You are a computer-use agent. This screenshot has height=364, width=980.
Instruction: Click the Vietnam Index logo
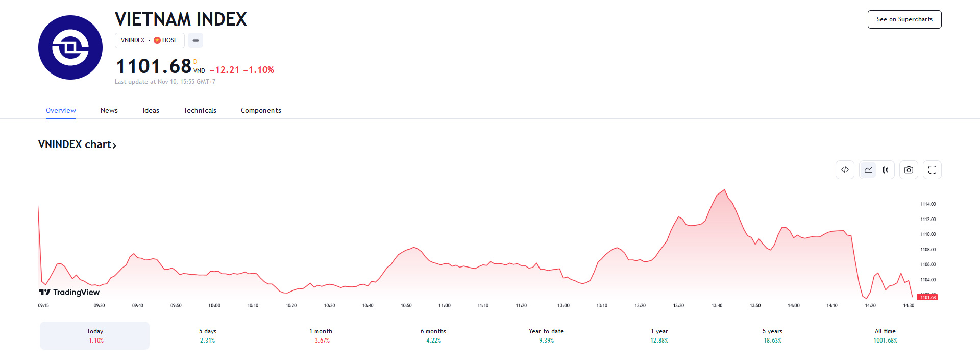tap(70, 47)
